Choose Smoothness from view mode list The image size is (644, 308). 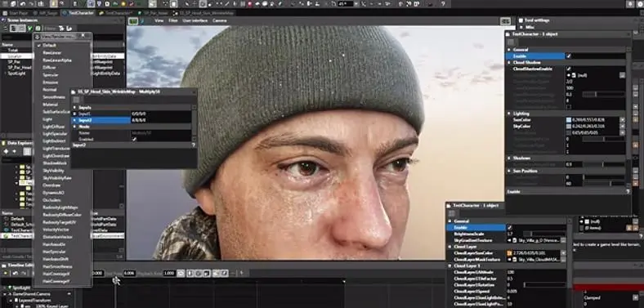(x=54, y=97)
